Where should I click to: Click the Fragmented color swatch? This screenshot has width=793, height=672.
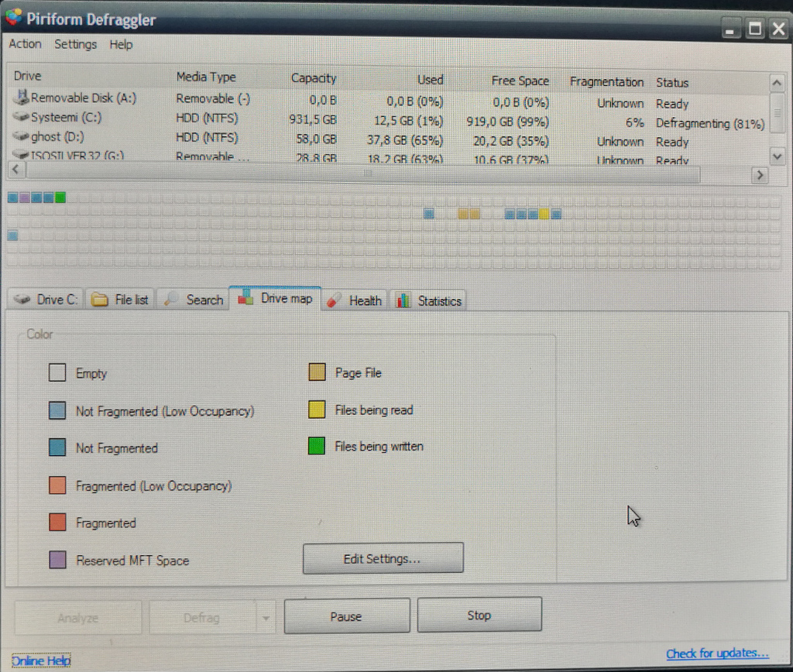(57, 523)
